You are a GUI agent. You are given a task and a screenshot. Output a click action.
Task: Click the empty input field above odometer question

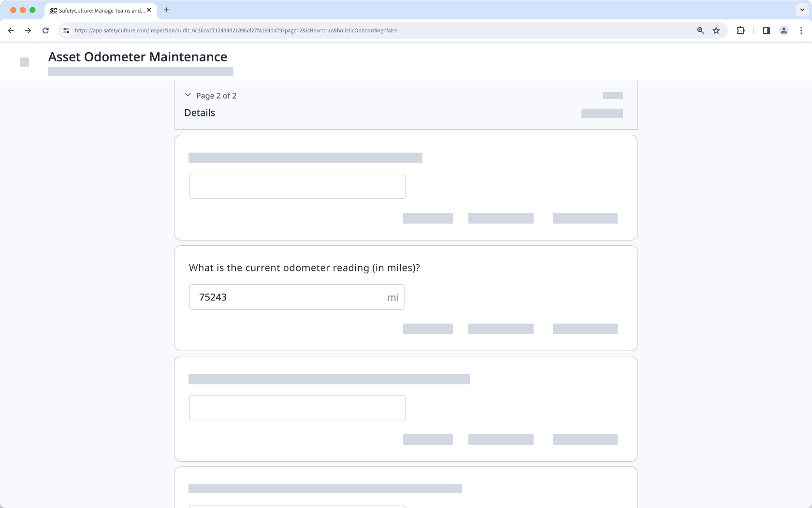297,186
